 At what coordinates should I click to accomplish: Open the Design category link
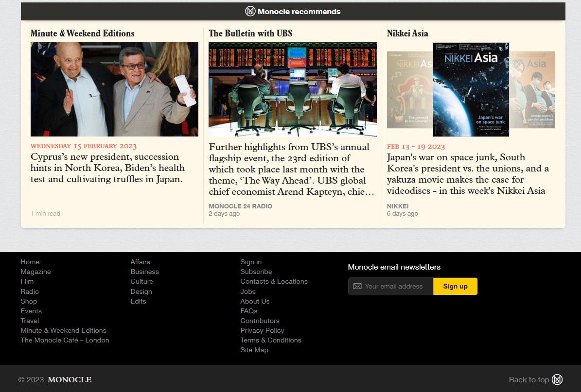(x=141, y=291)
